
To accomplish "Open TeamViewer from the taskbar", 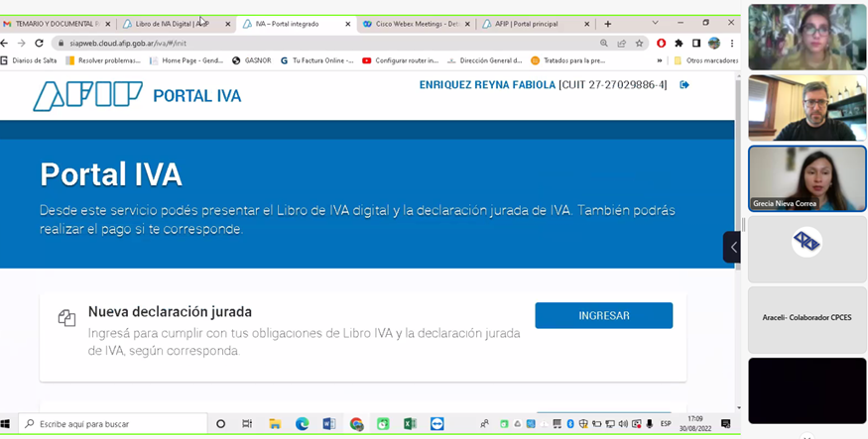I will (436, 424).
